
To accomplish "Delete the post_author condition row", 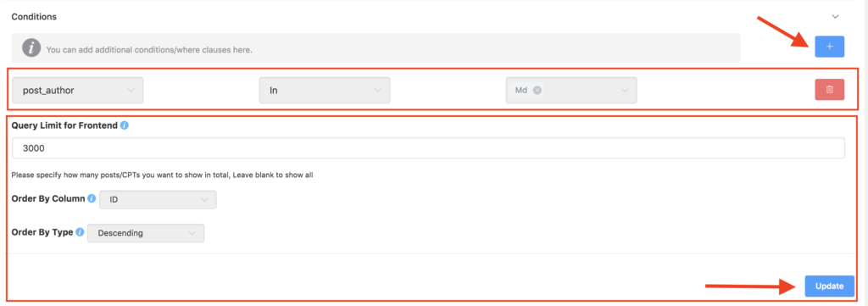I will click(829, 90).
